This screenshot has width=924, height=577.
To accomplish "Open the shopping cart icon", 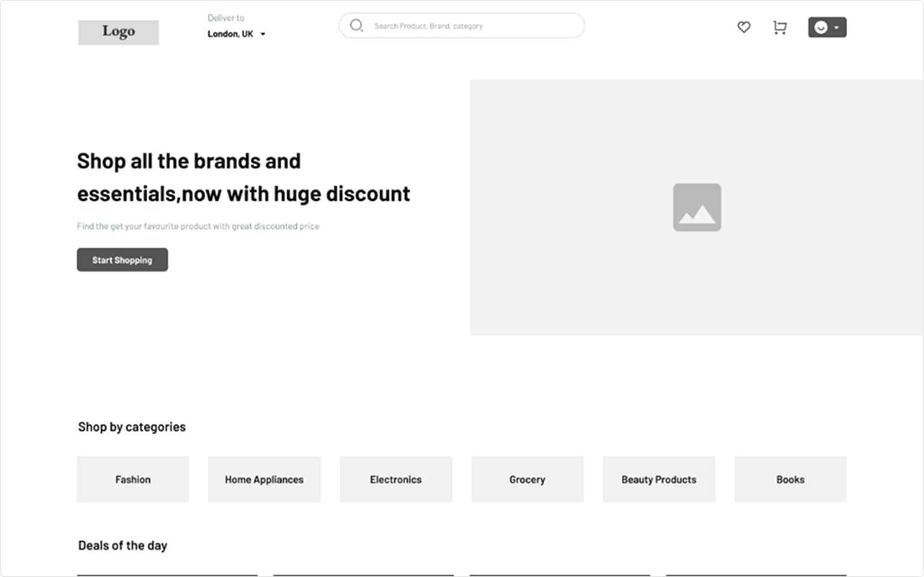I will tap(780, 27).
